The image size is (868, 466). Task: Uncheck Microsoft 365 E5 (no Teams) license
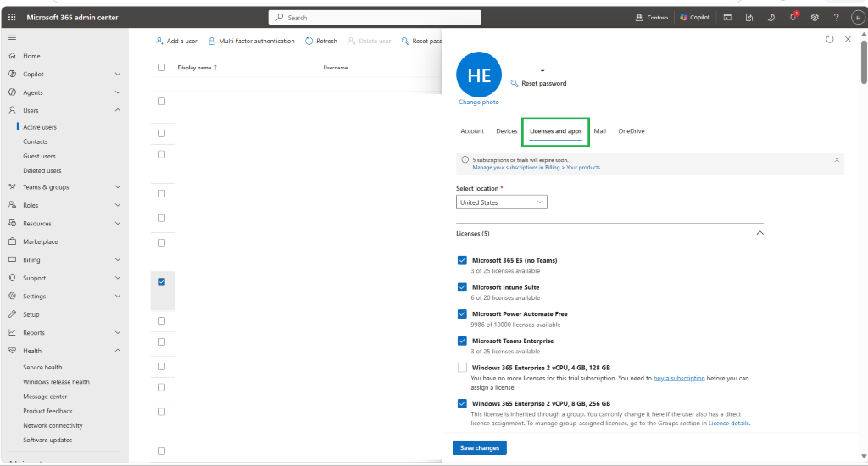coord(462,260)
